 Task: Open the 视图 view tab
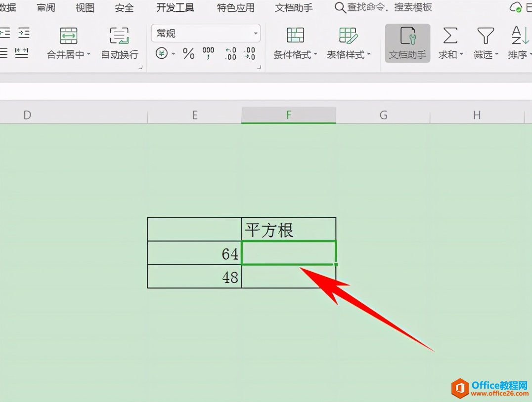point(85,7)
